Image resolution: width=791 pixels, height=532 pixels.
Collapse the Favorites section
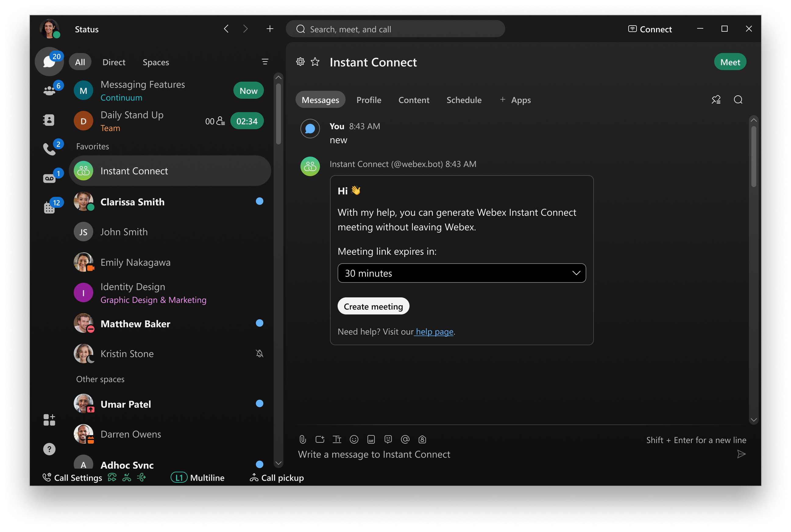click(93, 146)
